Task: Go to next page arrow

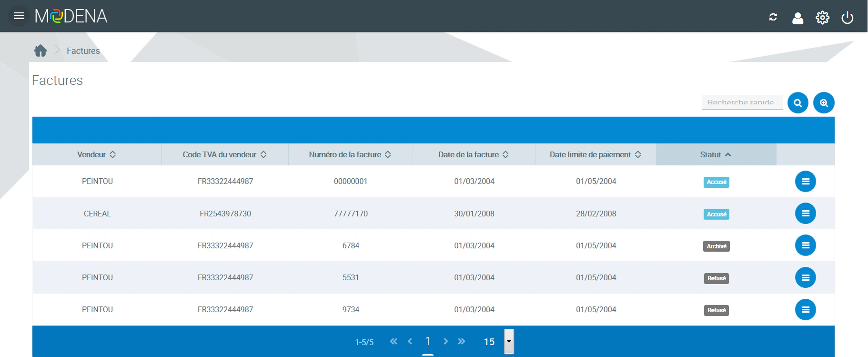Action: 445,341
